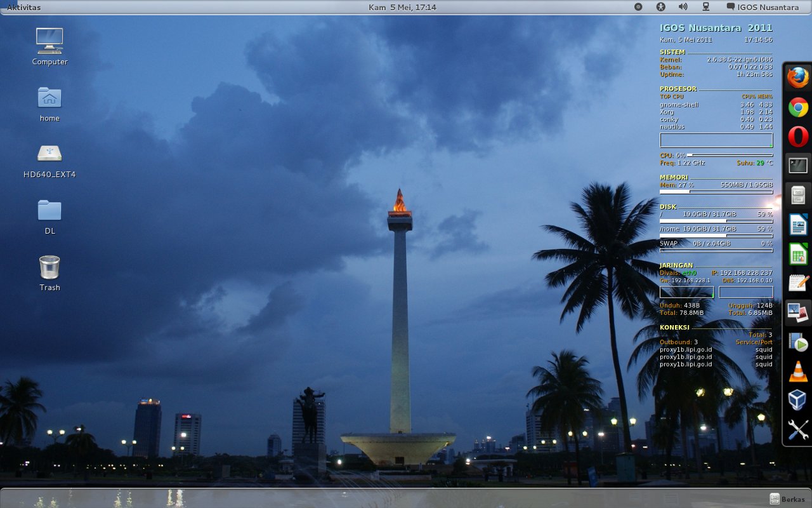812x508 pixels.
Task: Launch Firefox from the dock
Action: pyautogui.click(x=798, y=77)
